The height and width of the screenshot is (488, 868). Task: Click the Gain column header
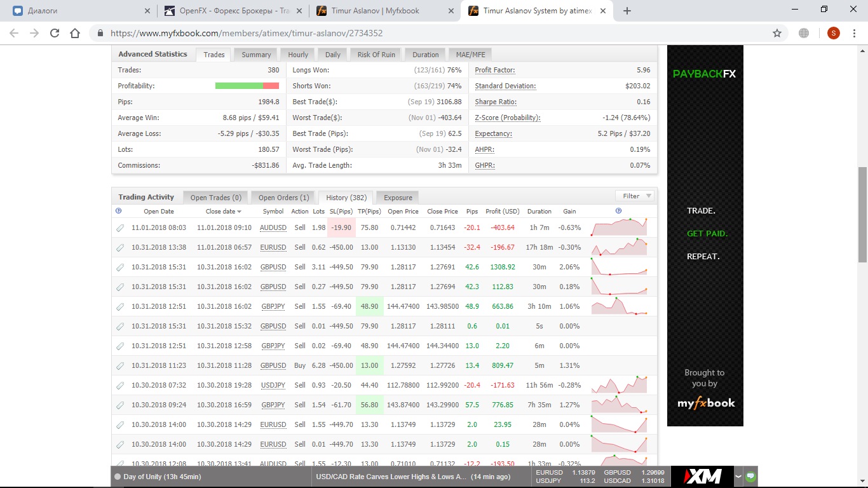tap(569, 211)
